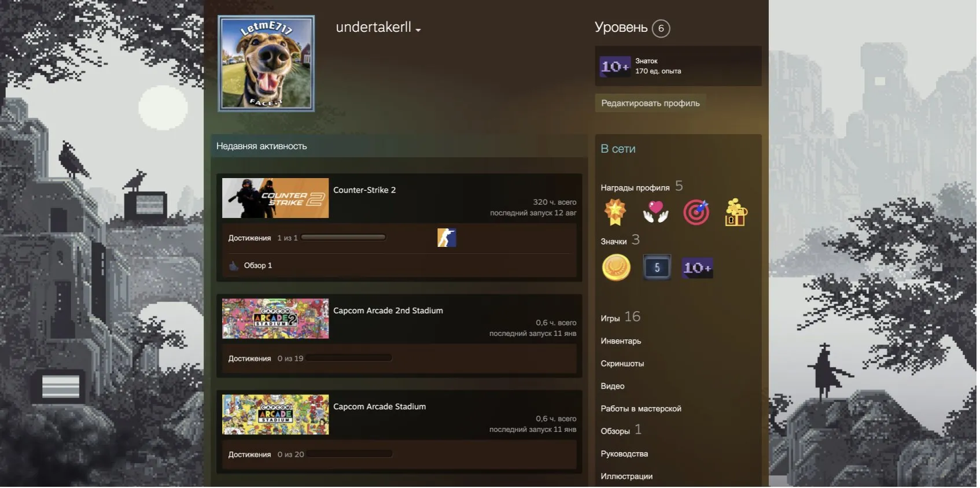The image size is (980, 488).
Task: Click the profile avatar dog picture
Action: tap(266, 64)
